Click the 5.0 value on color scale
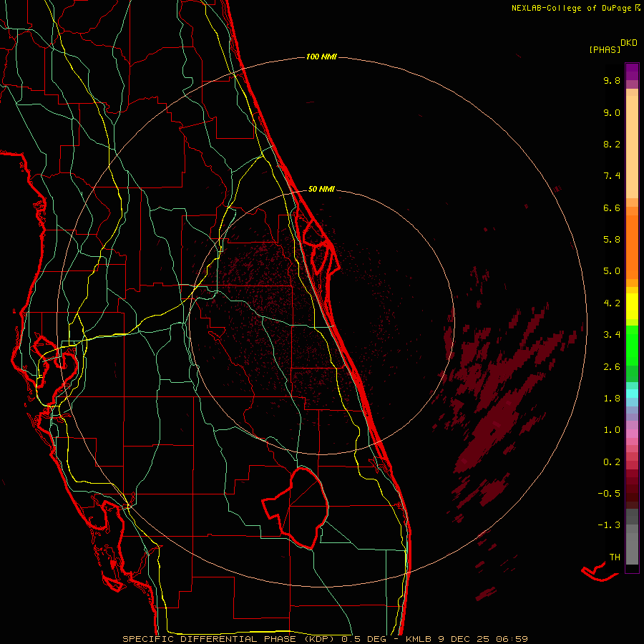The image size is (644, 644). click(612, 271)
